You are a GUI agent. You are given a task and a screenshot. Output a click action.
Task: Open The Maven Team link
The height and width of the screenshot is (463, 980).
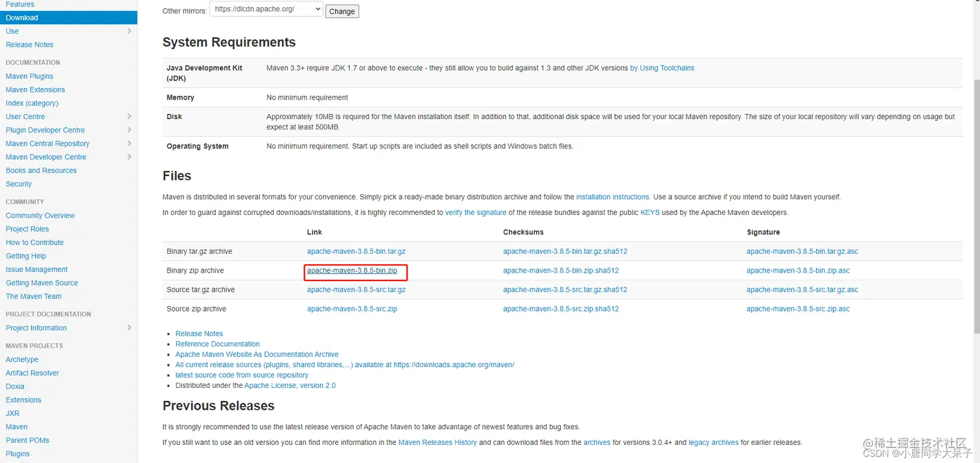[x=34, y=297]
